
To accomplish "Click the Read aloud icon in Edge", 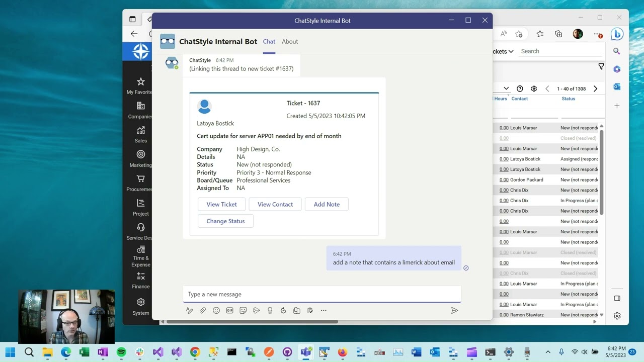I will tap(503, 34).
